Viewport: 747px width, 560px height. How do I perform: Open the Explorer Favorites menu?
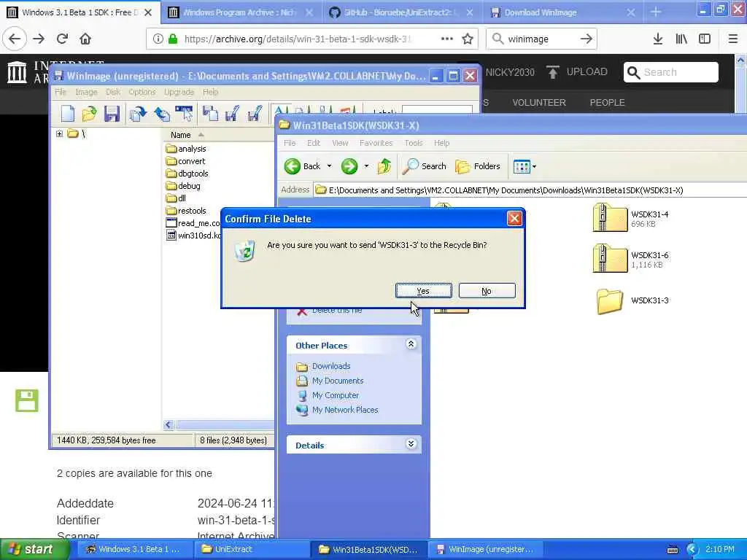point(376,143)
